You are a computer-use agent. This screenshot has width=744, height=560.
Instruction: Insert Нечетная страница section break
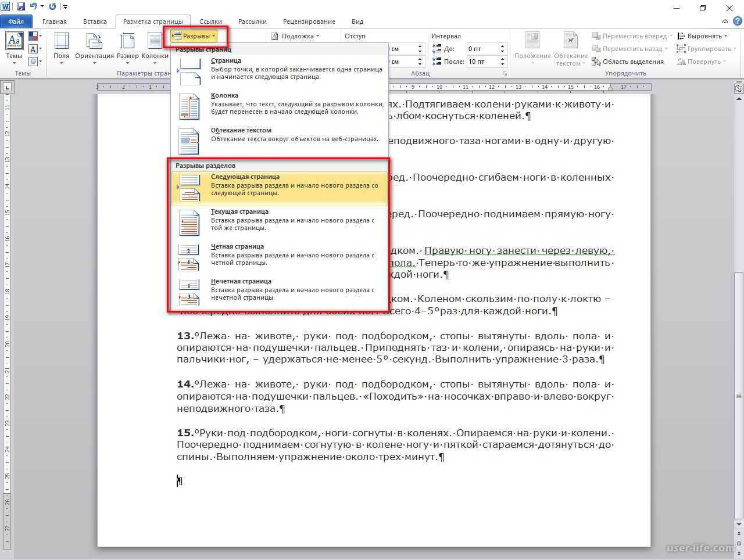point(280,292)
